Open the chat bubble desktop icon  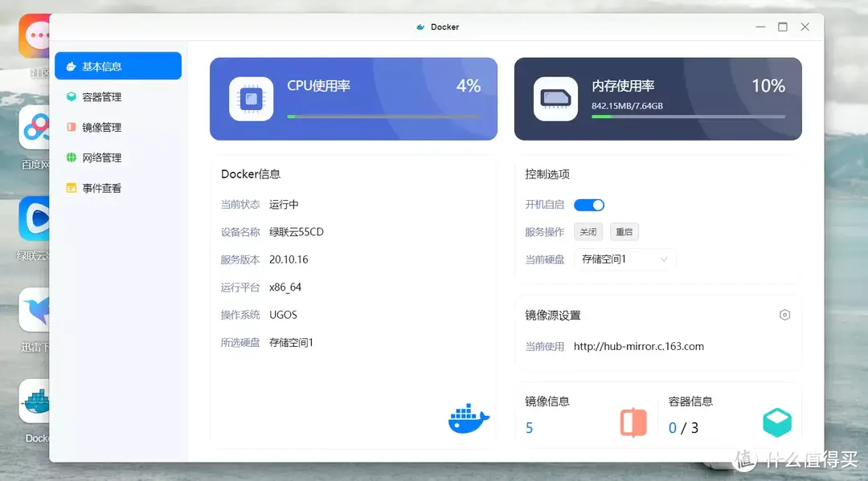pos(35,36)
